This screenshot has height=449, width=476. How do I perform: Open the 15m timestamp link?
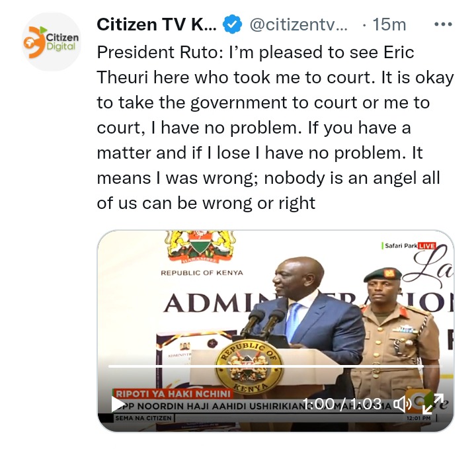coord(389,24)
